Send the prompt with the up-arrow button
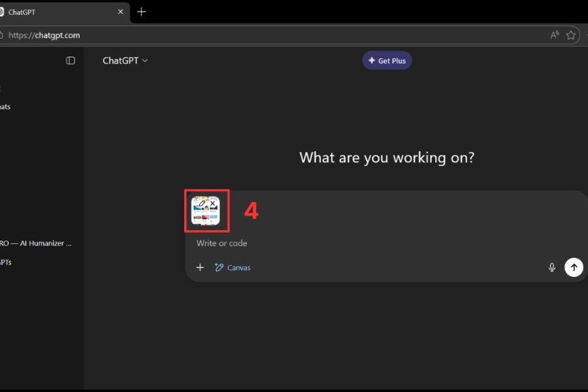Screen dimensions: 588x392 (574, 267)
